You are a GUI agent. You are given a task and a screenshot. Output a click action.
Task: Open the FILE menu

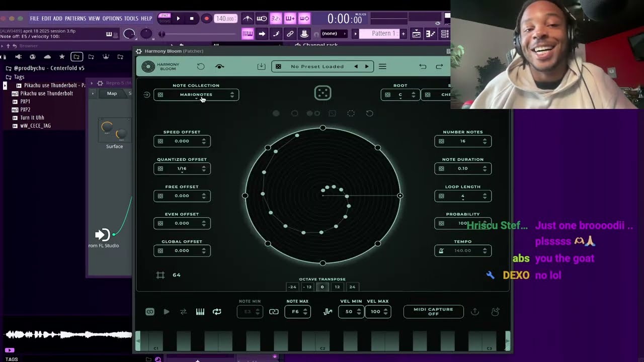coord(34,19)
